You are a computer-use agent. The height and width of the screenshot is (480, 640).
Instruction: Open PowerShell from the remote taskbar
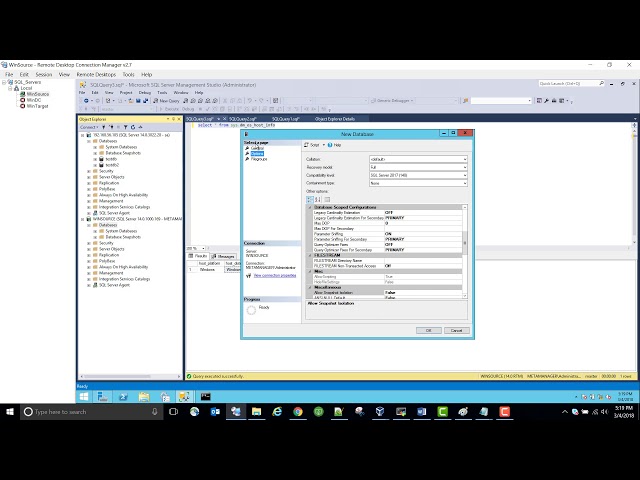click(x=123, y=396)
